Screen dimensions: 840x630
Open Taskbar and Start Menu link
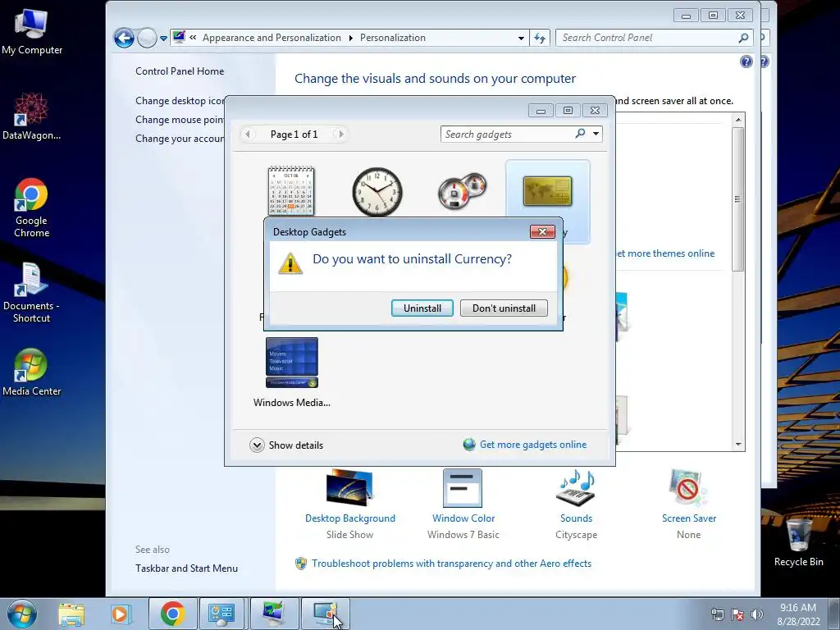(x=186, y=568)
